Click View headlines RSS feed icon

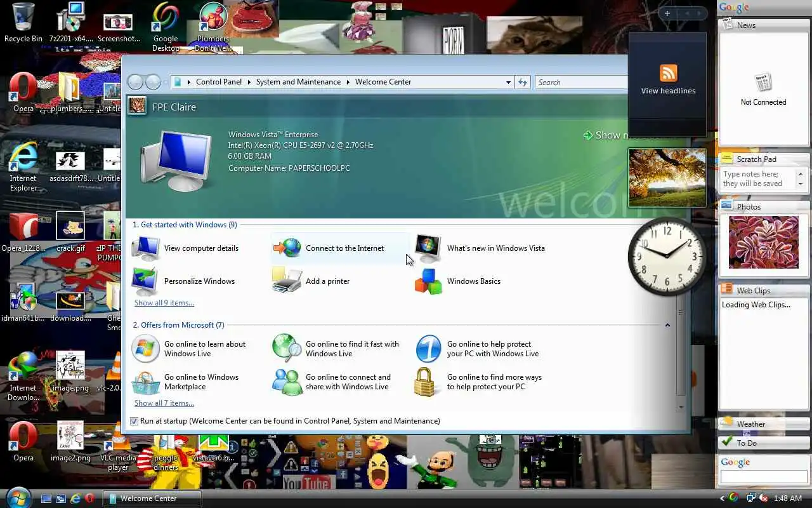coord(668,73)
